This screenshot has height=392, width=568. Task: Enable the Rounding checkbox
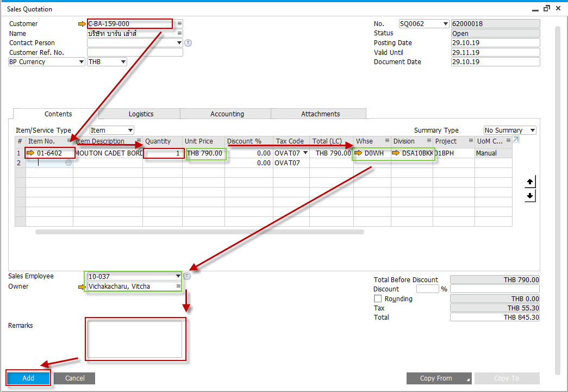pos(378,298)
